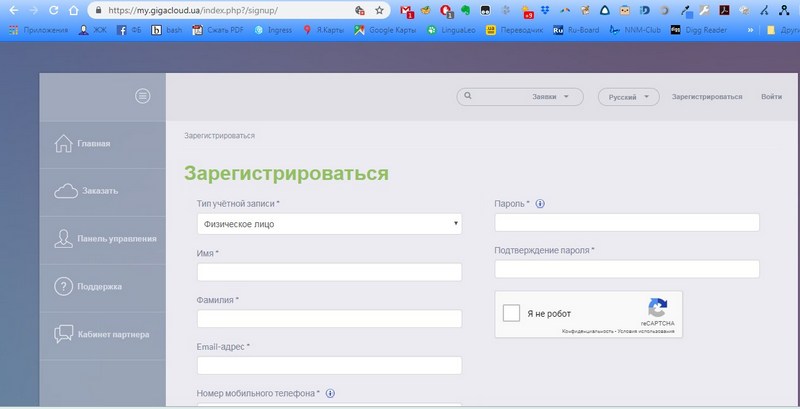The image size is (800, 409).
Task: Show more bookmarks chevron
Action: (750, 30)
